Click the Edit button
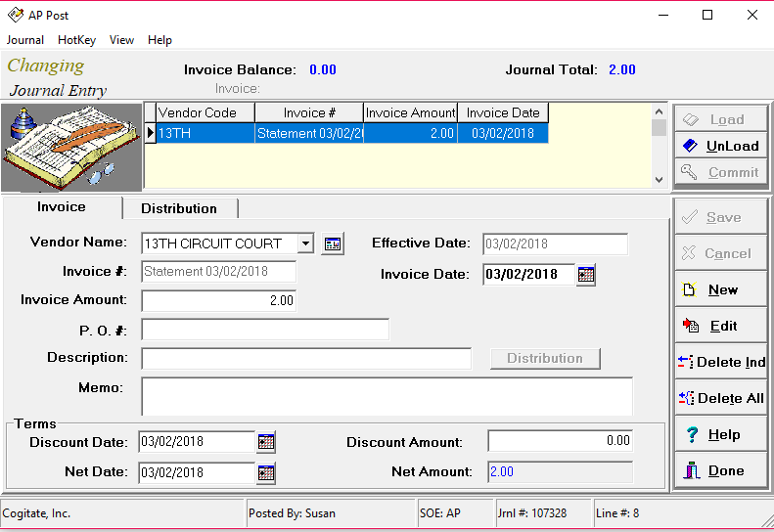The height and width of the screenshot is (532, 774). [721, 326]
